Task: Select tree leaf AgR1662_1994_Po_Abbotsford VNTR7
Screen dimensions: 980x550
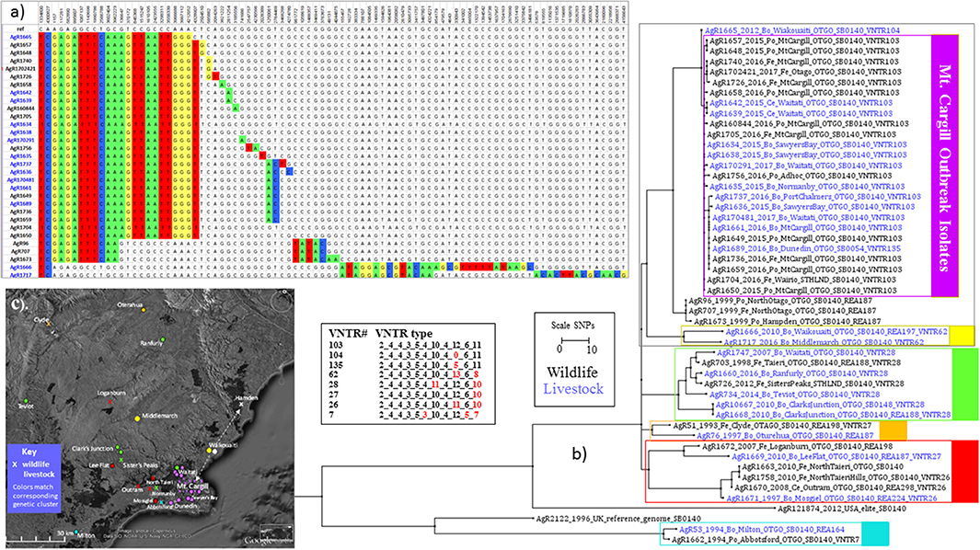Action: coord(766,539)
